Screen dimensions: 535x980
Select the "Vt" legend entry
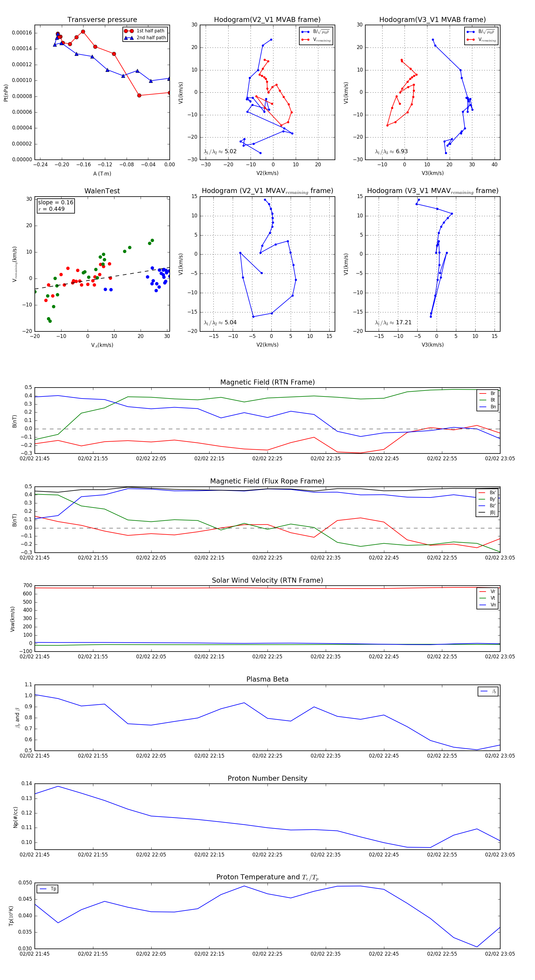tap(488, 598)
